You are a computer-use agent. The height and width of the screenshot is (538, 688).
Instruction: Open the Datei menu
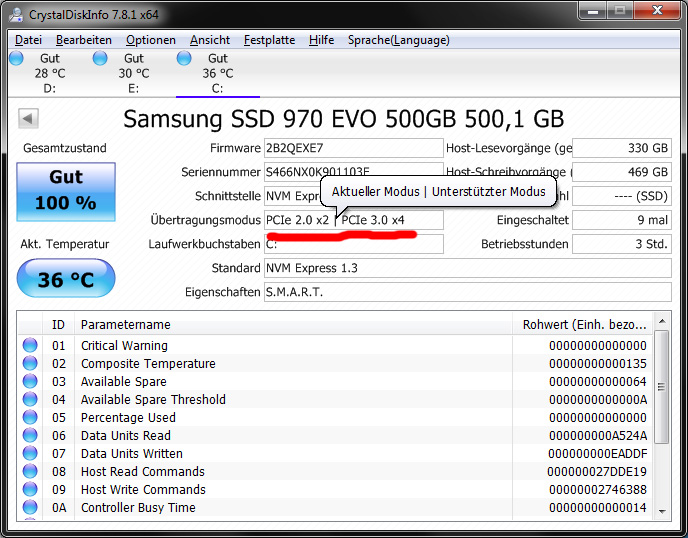pyautogui.click(x=29, y=40)
